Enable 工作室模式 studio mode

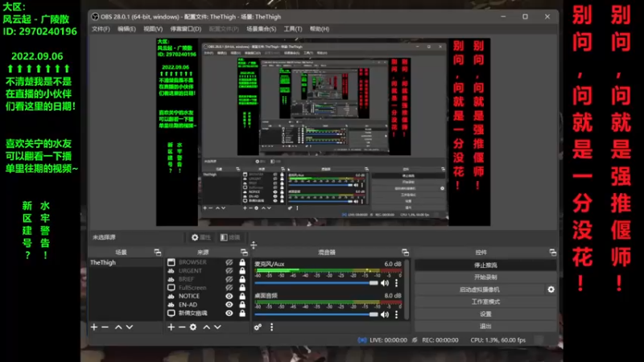coord(485,302)
